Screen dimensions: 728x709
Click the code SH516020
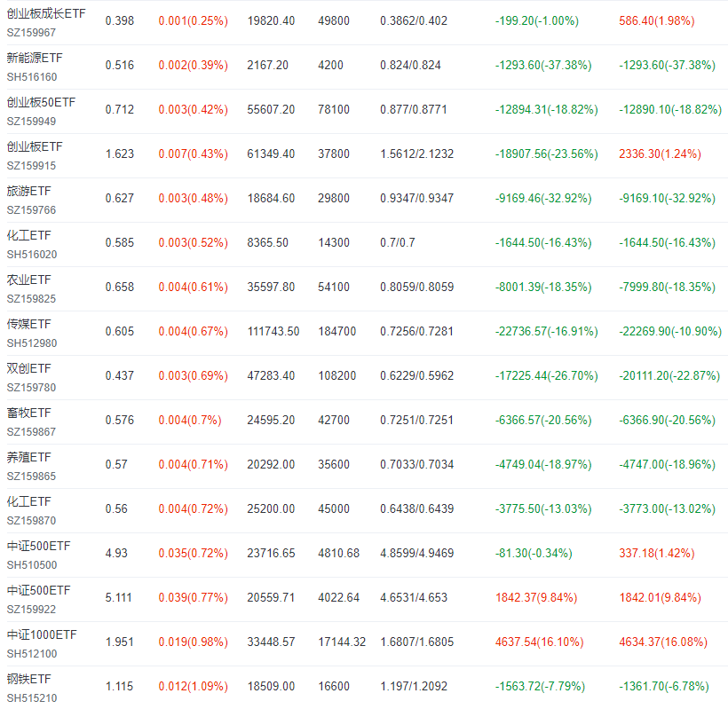pyautogui.click(x=32, y=255)
